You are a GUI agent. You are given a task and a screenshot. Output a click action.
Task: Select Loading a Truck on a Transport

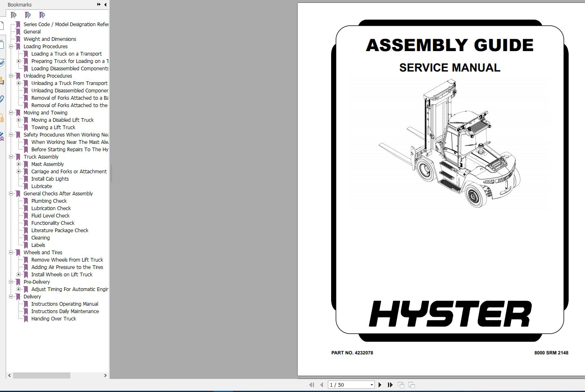coord(67,54)
